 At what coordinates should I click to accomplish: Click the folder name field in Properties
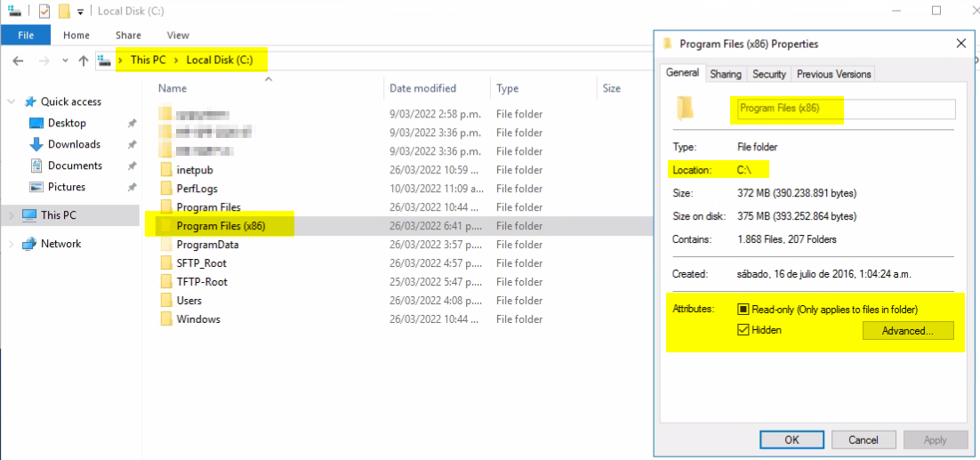coord(843,109)
